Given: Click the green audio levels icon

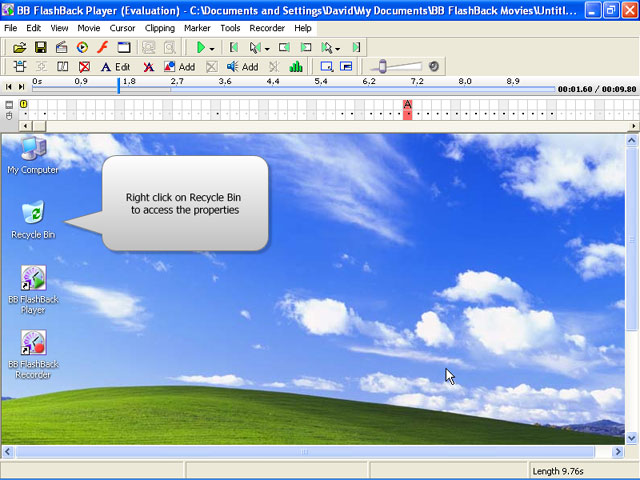Looking at the screenshot, I should click(x=296, y=67).
